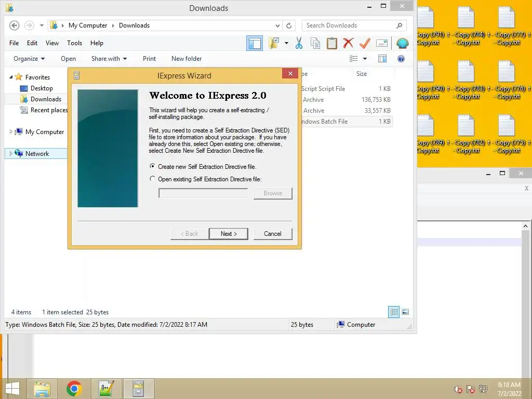Open the Organize dropdown
This screenshot has height=399, width=532.
coord(29,59)
